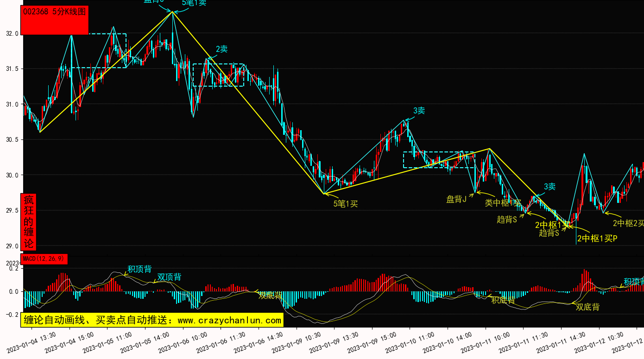The height and width of the screenshot is (359, 644).
Task: Click the 2023-01-09 13:30 time label
Action: [x=334, y=342]
